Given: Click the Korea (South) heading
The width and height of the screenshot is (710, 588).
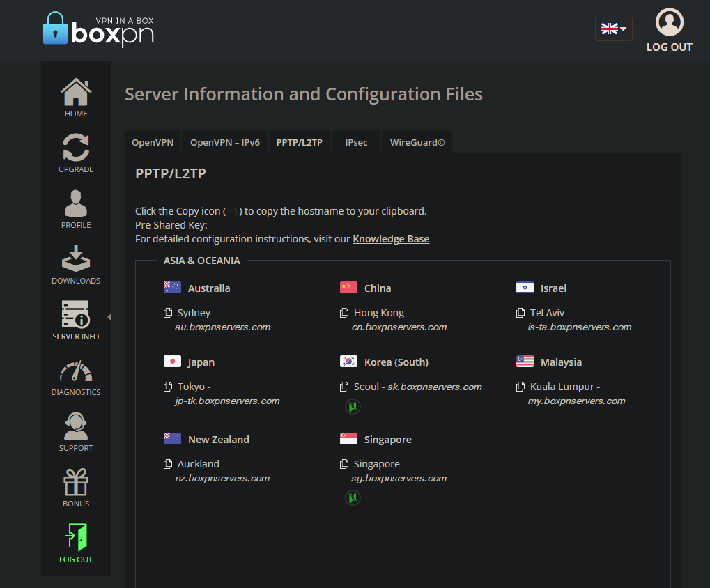Looking at the screenshot, I should tap(396, 362).
